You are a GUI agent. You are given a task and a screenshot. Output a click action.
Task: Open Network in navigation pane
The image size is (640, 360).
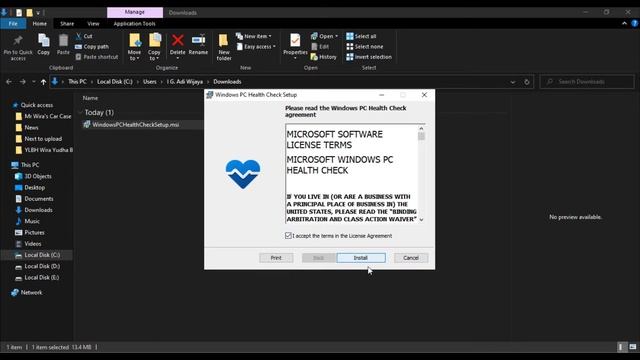coord(31,293)
